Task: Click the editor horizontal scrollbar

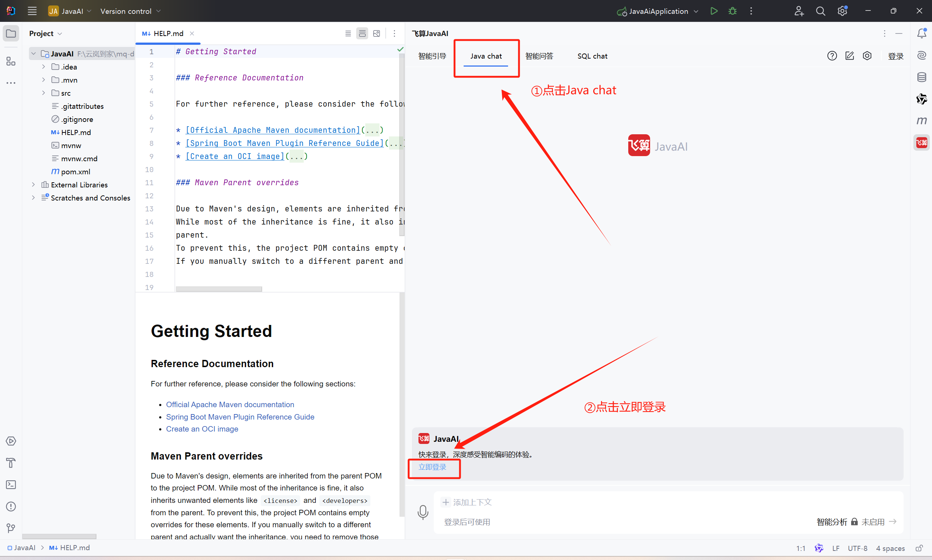Action: point(219,289)
